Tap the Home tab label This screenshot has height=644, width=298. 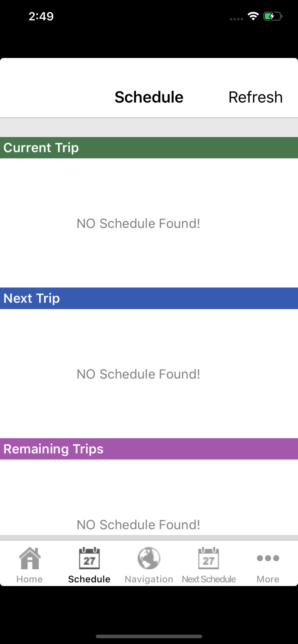pos(30,579)
